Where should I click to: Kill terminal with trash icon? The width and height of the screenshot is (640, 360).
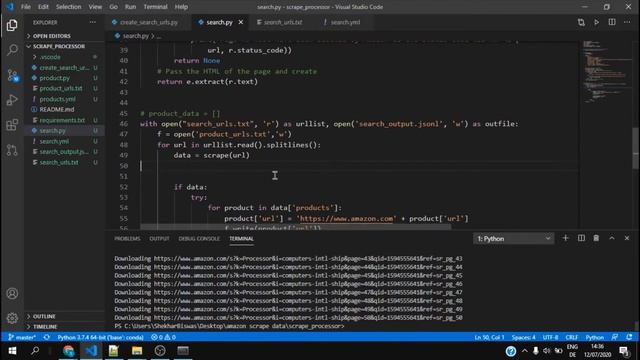[596, 238]
